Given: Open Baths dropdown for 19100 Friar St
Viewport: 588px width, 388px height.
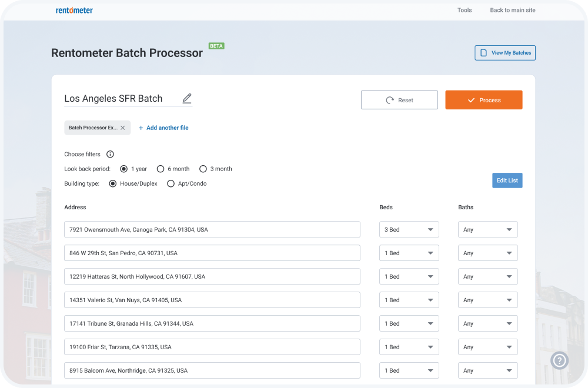Looking at the screenshot, I should coord(488,347).
